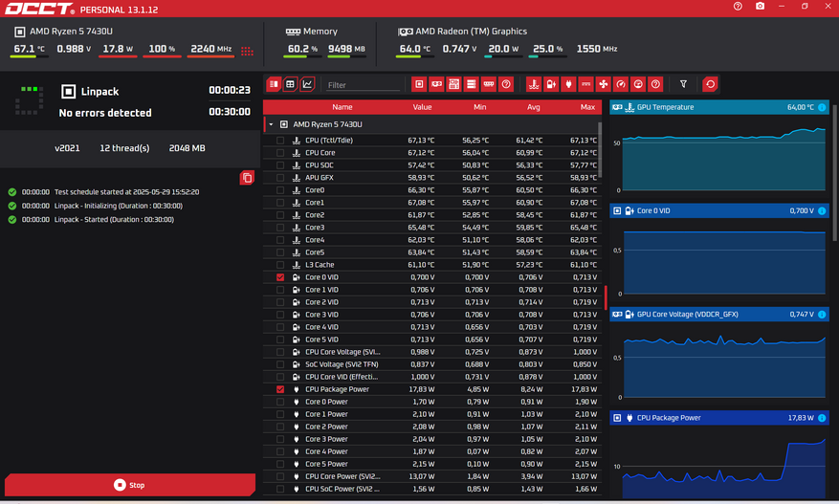
Task: Select the GPU Temperature graph header
Action: tap(719, 107)
